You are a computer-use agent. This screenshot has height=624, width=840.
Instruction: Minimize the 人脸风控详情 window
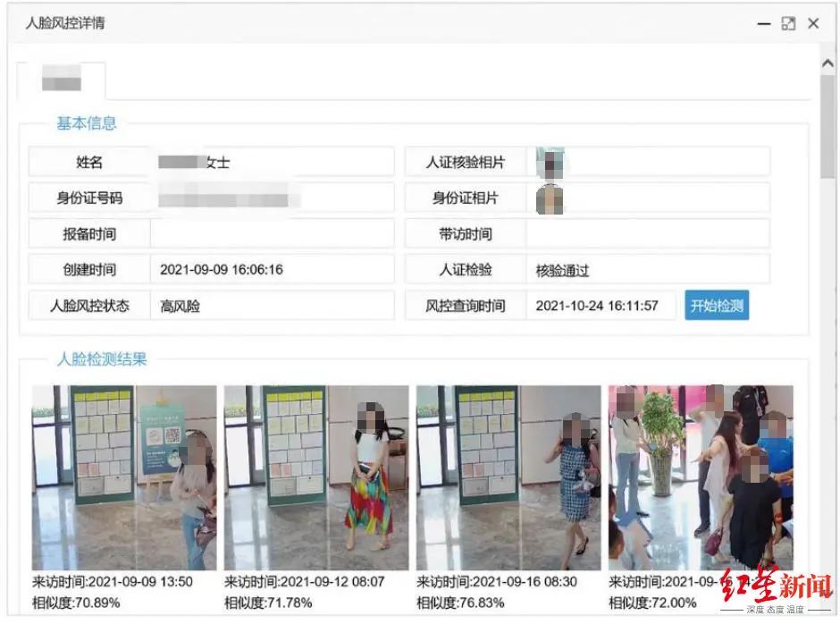[763, 23]
